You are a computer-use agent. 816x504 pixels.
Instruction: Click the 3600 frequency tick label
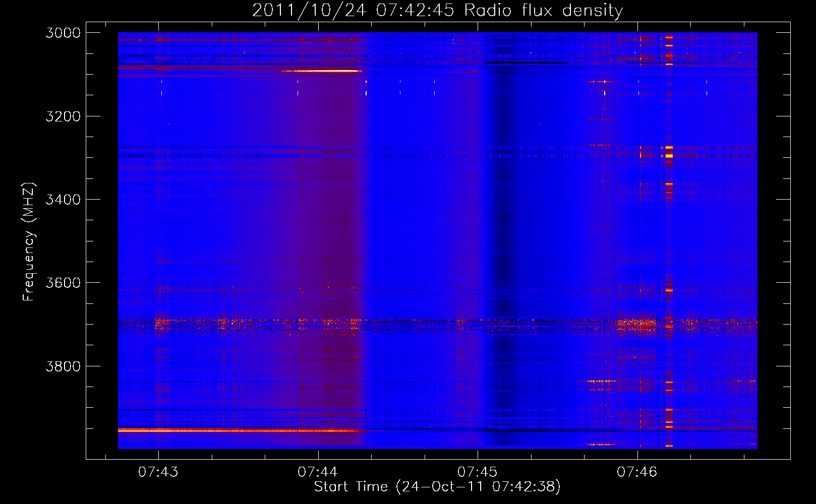click(63, 283)
